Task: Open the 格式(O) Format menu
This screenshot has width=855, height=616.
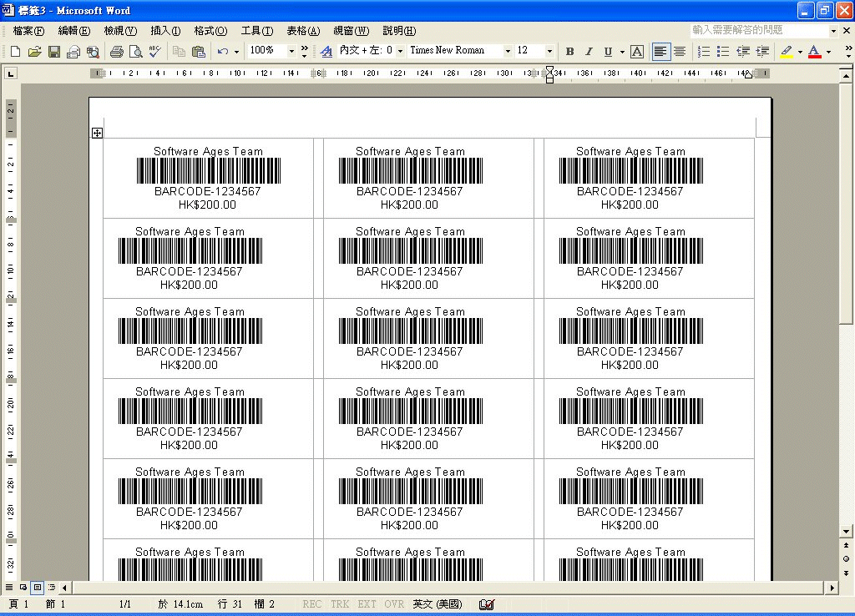Action: click(210, 31)
